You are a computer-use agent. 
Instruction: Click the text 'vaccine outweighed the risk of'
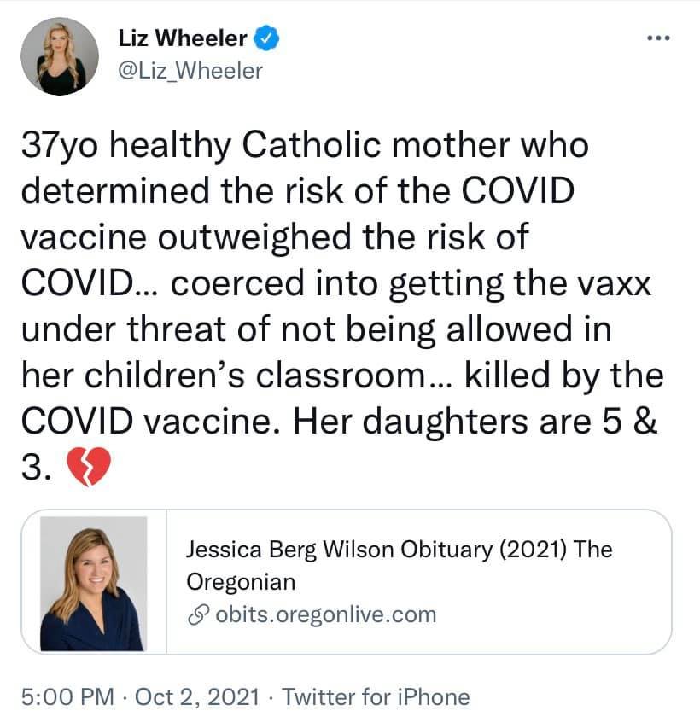tap(275, 238)
